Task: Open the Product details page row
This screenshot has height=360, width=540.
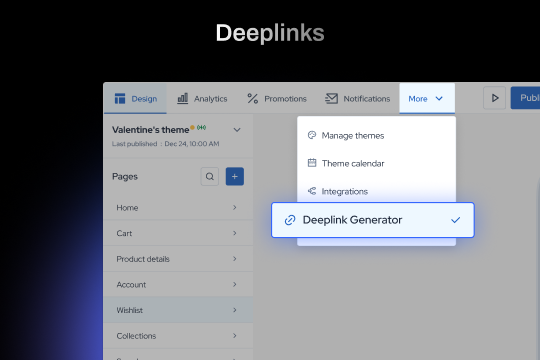Action: [x=178, y=259]
